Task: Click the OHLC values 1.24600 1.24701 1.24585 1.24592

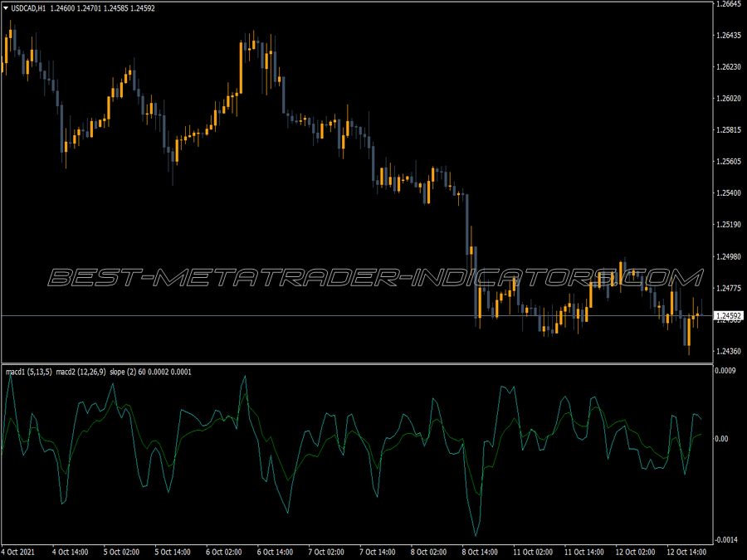Action: coord(102,8)
